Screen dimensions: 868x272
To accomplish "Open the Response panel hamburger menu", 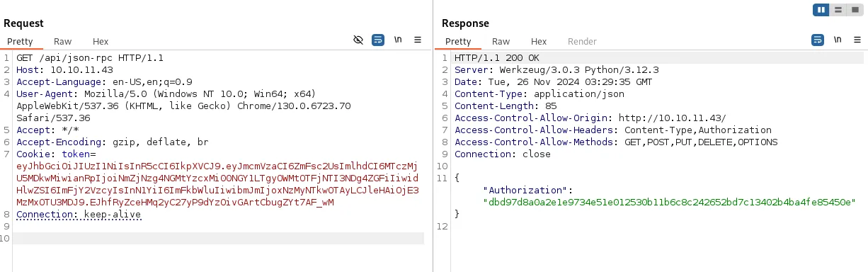I will point(857,40).
